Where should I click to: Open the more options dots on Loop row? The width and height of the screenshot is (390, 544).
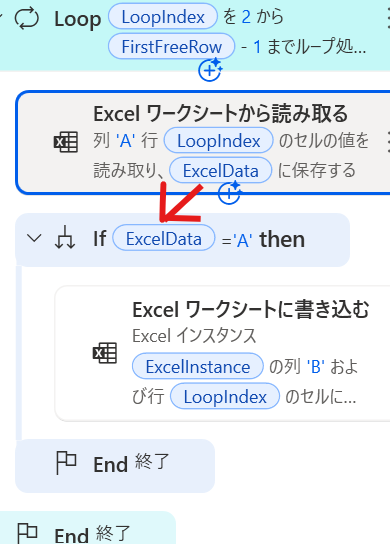pos(388,20)
